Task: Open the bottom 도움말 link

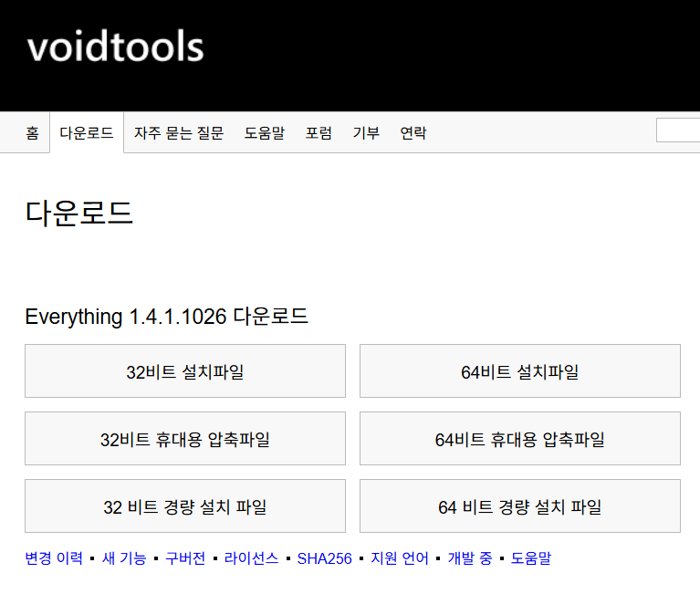Action: (531, 558)
